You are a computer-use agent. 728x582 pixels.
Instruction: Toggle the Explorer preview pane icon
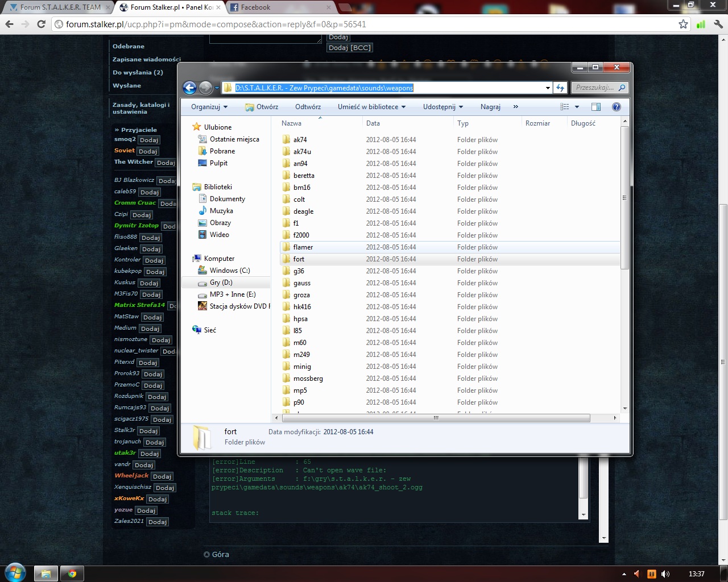point(596,107)
